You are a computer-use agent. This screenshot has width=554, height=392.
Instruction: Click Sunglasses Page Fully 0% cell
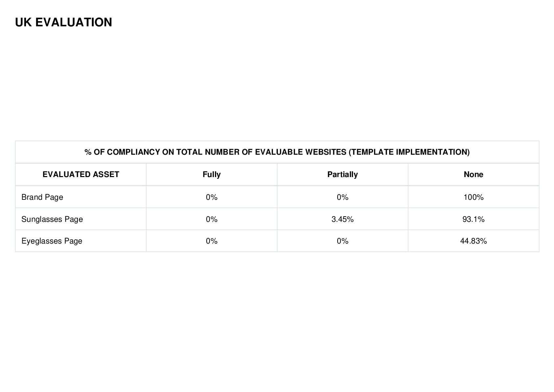click(x=212, y=219)
